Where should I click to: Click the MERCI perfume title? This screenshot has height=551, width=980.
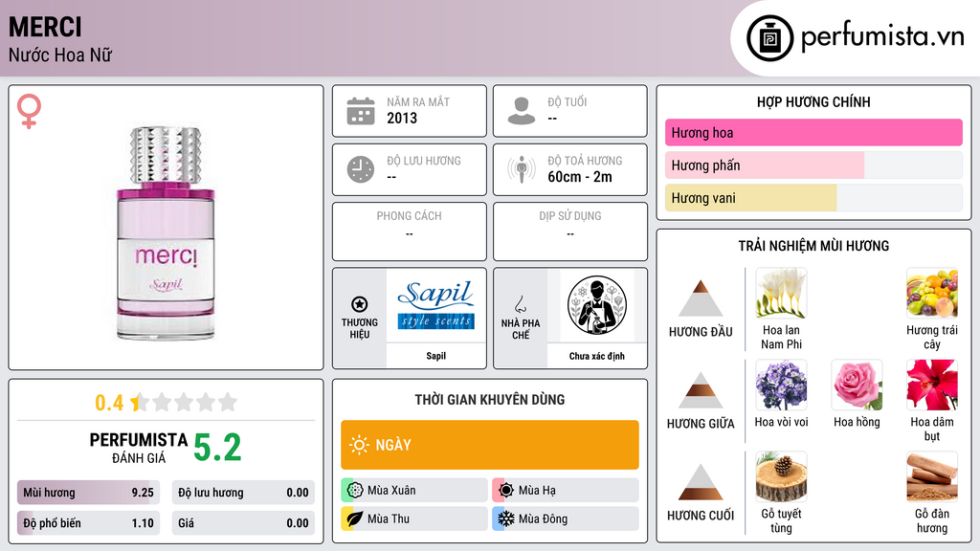[45, 27]
